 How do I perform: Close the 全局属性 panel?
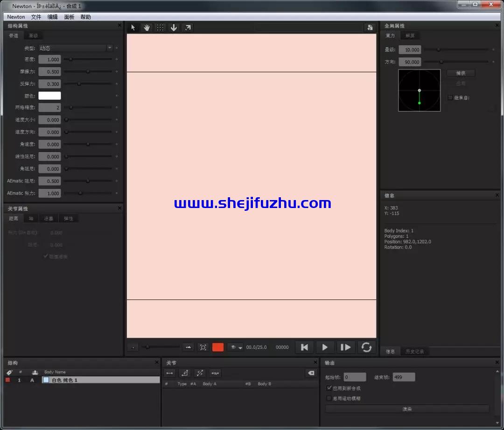point(497,25)
